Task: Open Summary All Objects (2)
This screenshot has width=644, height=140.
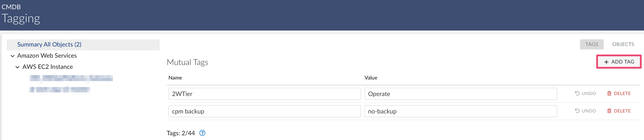Action: [x=49, y=44]
